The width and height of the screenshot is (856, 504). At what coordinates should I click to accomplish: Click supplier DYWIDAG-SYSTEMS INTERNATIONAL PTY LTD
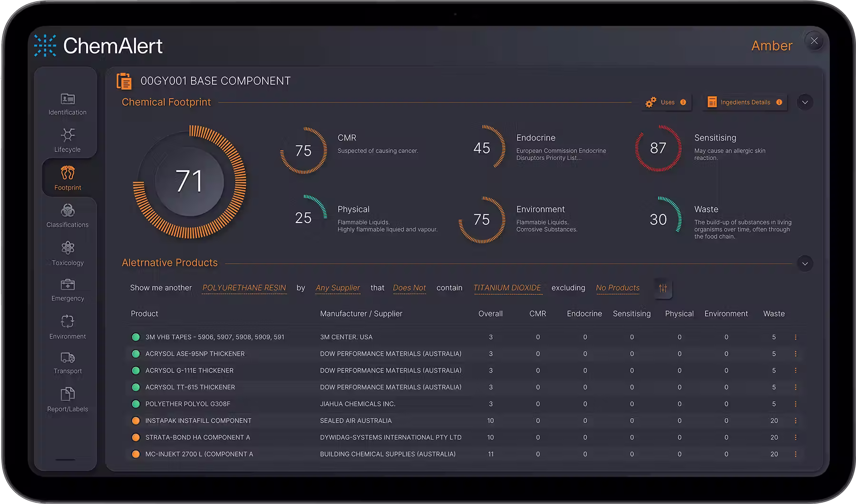pos(390,437)
